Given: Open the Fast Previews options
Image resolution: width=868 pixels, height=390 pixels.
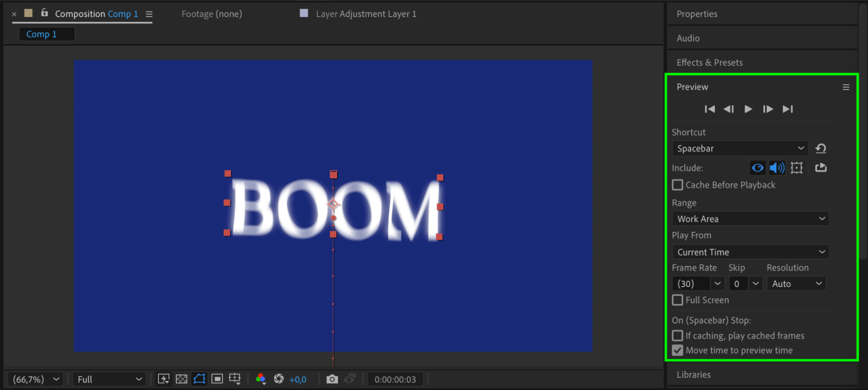Looking at the screenshot, I should click(164, 379).
